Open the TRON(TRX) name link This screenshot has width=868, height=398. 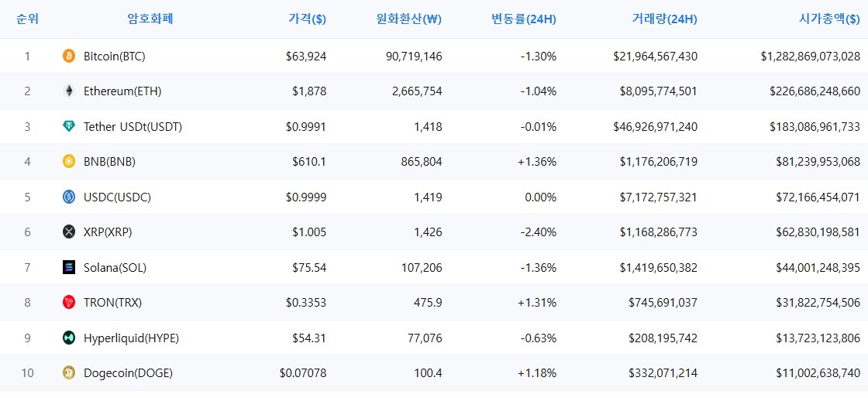(x=113, y=303)
